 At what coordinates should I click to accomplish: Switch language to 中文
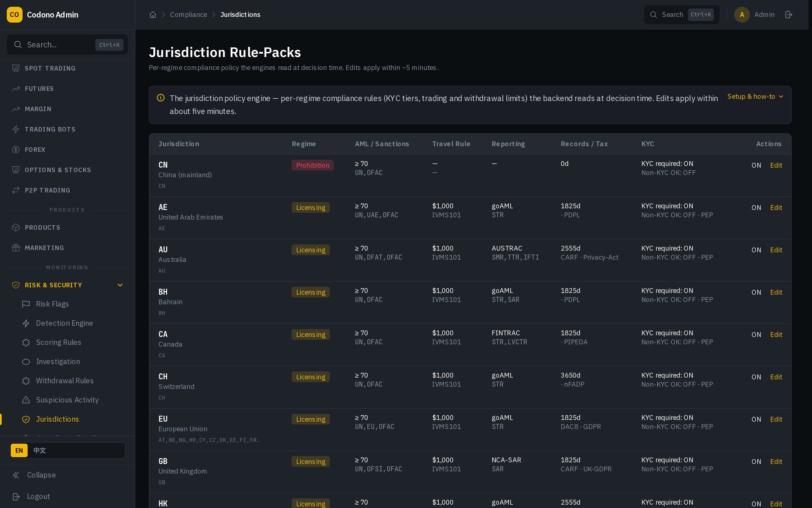point(39,450)
